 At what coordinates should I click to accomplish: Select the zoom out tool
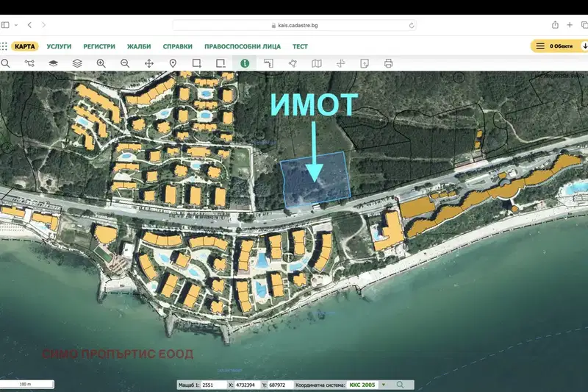pyautogui.click(x=125, y=63)
